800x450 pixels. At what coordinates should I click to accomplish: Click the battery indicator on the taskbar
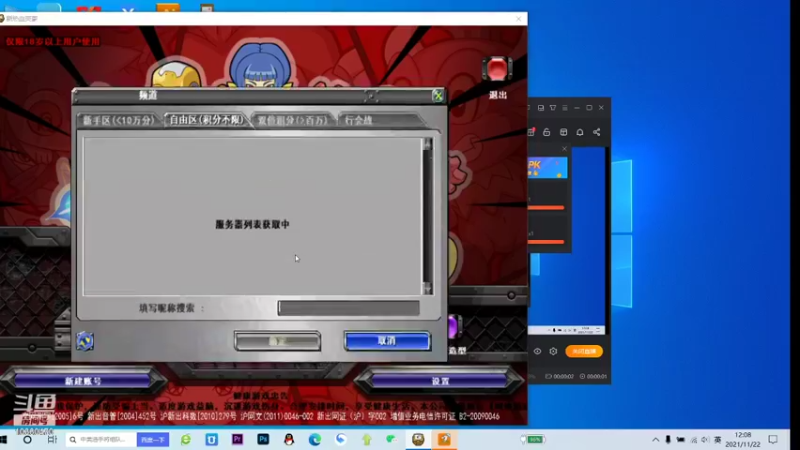534,439
